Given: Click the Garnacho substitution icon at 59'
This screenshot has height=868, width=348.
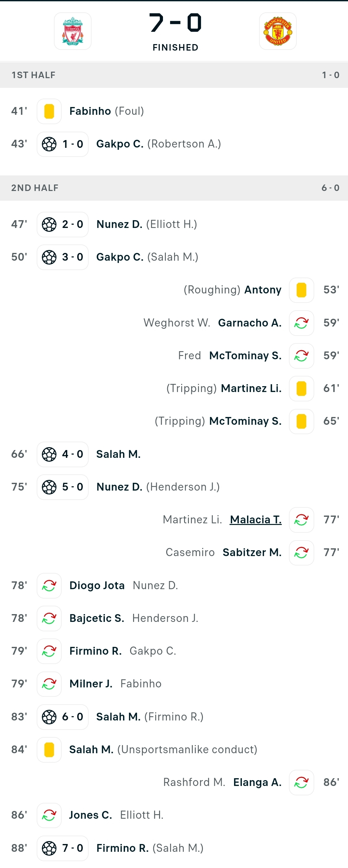Looking at the screenshot, I should click(x=302, y=323).
